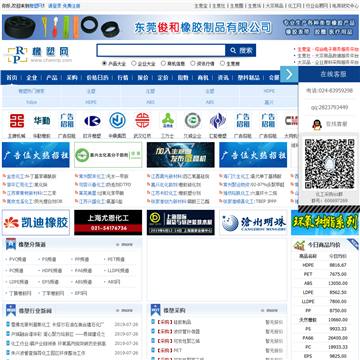Open the 采购 nav tab
This screenshot has width=360, height=360.
(72, 78)
